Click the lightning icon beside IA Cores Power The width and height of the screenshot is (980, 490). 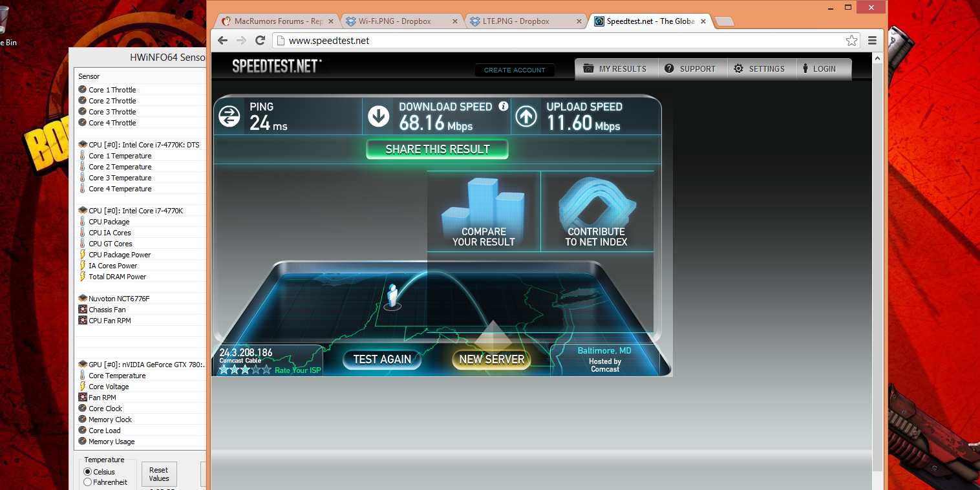pyautogui.click(x=83, y=266)
